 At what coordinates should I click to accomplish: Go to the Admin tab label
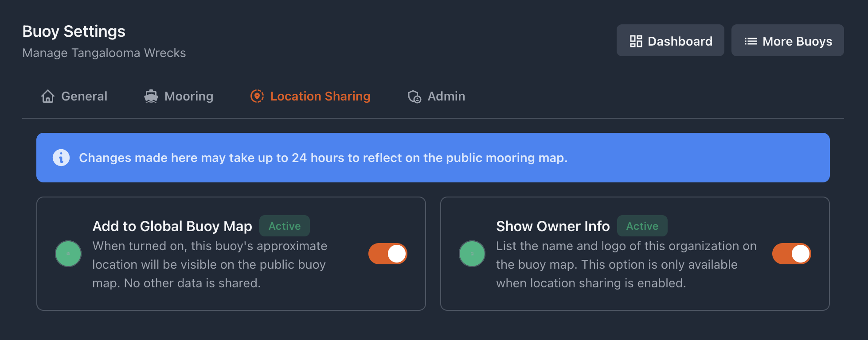446,96
